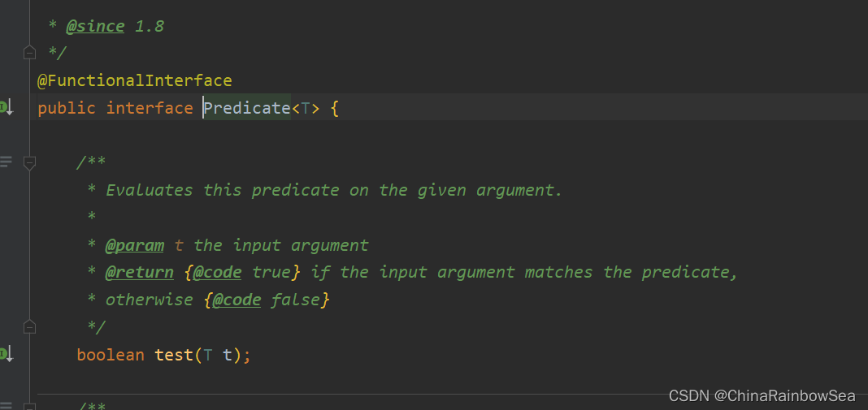Image resolution: width=868 pixels, height=410 pixels.
Task: Toggle rendered view icon beside test Javadoc
Action: click(x=6, y=162)
